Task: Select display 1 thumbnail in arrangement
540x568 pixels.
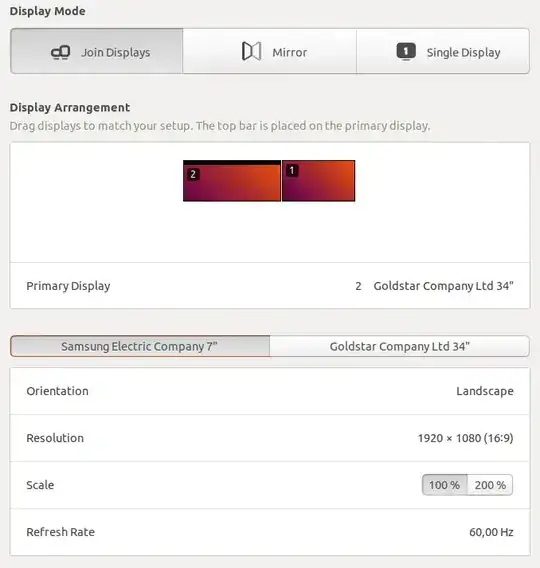Action: coord(318,181)
